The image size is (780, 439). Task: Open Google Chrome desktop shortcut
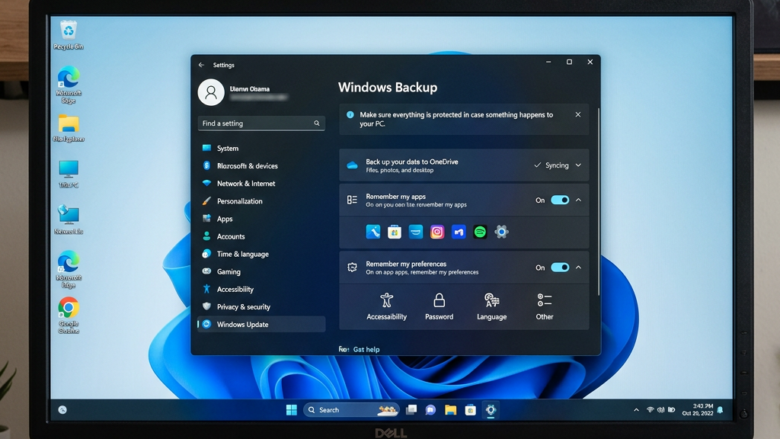68,315
